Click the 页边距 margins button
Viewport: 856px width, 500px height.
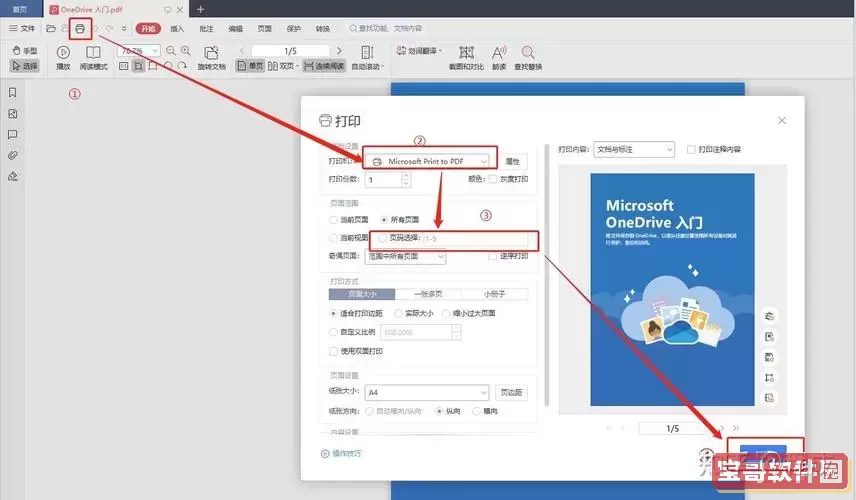tap(512, 392)
